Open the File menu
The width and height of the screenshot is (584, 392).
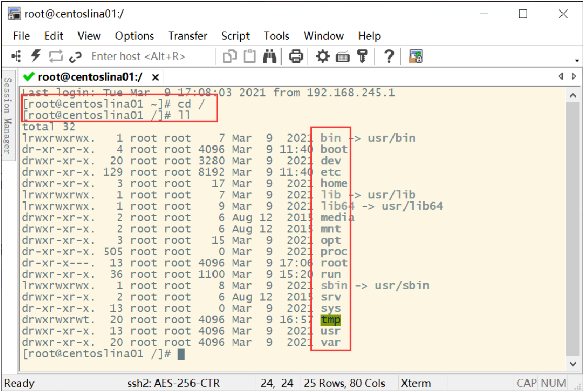click(x=21, y=36)
